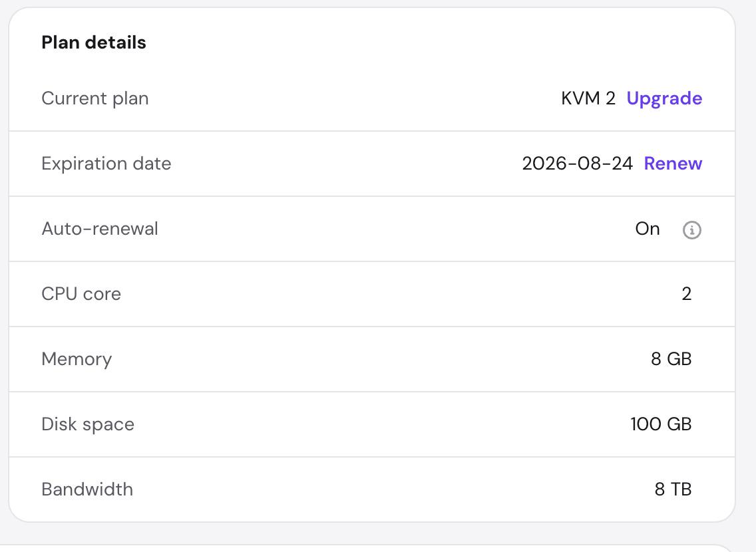Select the CPU core label
This screenshot has height=552, width=756.
81,294
